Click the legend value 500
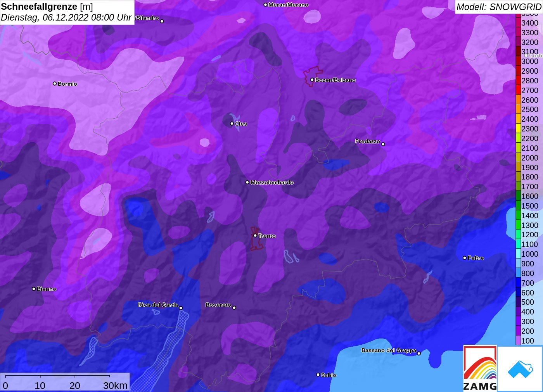 click(527, 302)
